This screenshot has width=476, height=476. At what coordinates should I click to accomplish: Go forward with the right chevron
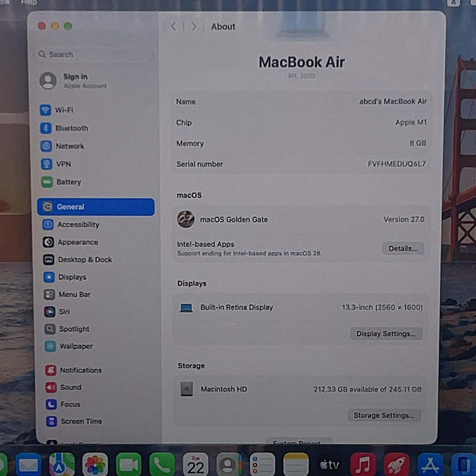(x=194, y=27)
